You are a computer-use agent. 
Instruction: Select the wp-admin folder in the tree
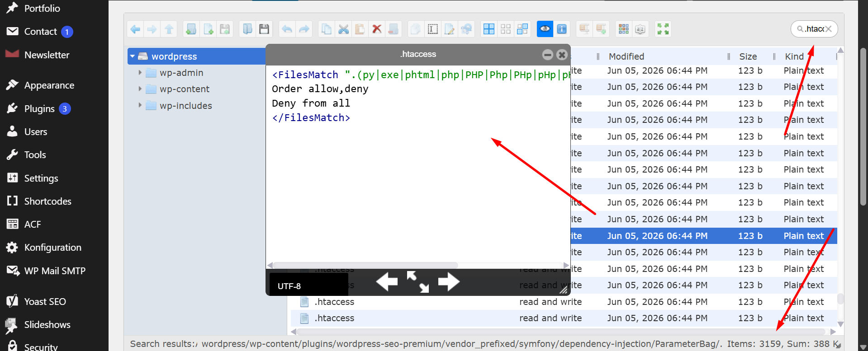[181, 73]
